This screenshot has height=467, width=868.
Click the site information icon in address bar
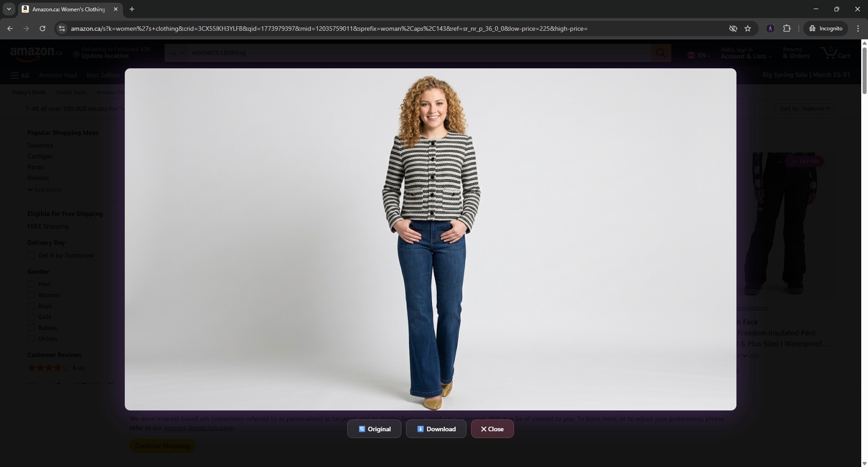pyautogui.click(x=62, y=29)
